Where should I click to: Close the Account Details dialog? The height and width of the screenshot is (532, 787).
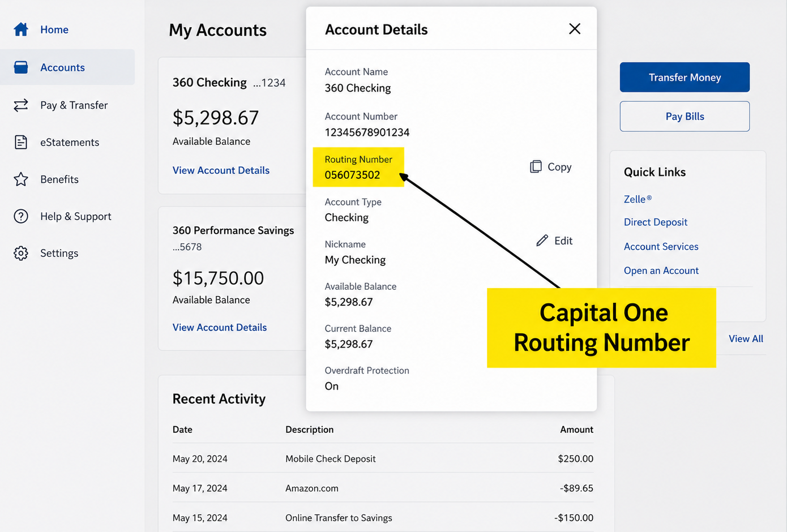tap(575, 29)
